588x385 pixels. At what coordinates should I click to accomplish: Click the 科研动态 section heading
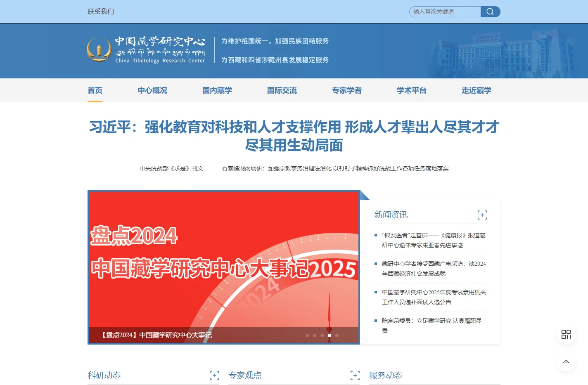(104, 375)
